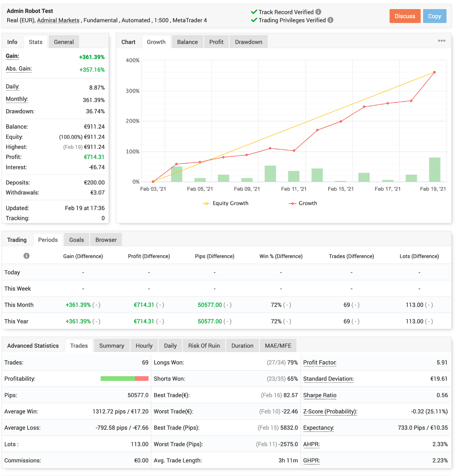Click the Trading Privileges Verified info icon
456x476 pixels.
tap(330, 20)
